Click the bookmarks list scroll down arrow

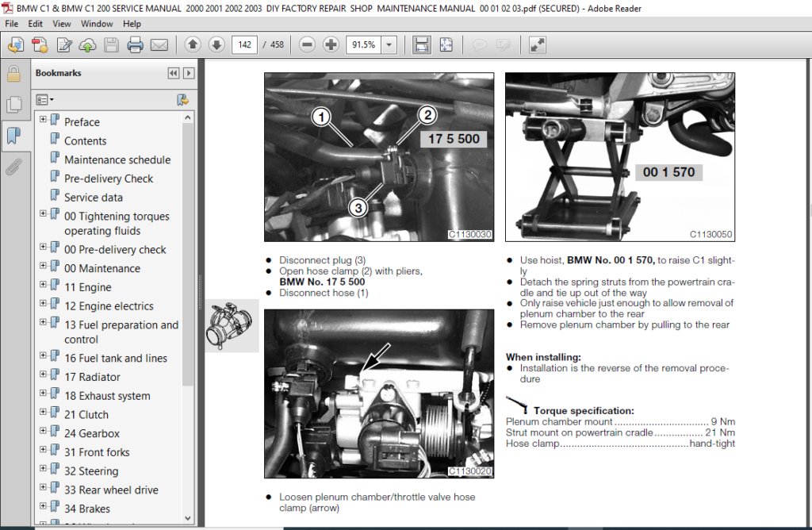tap(187, 518)
